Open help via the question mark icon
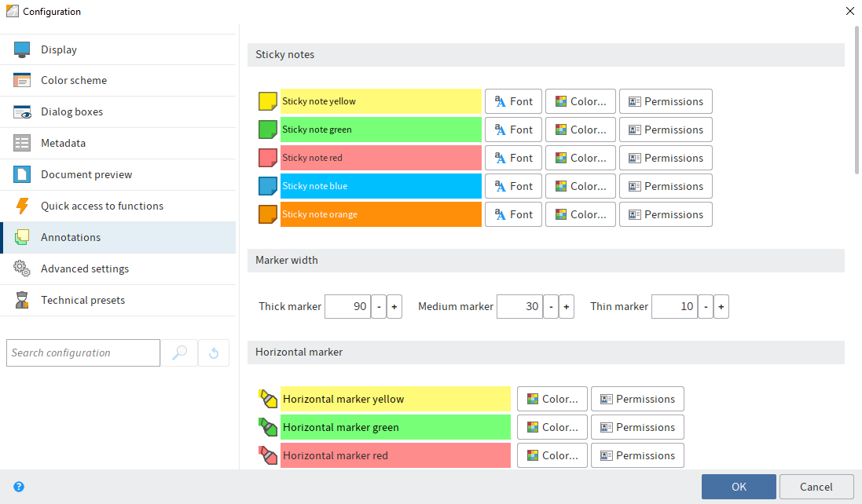Image resolution: width=862 pixels, height=504 pixels. point(19,487)
